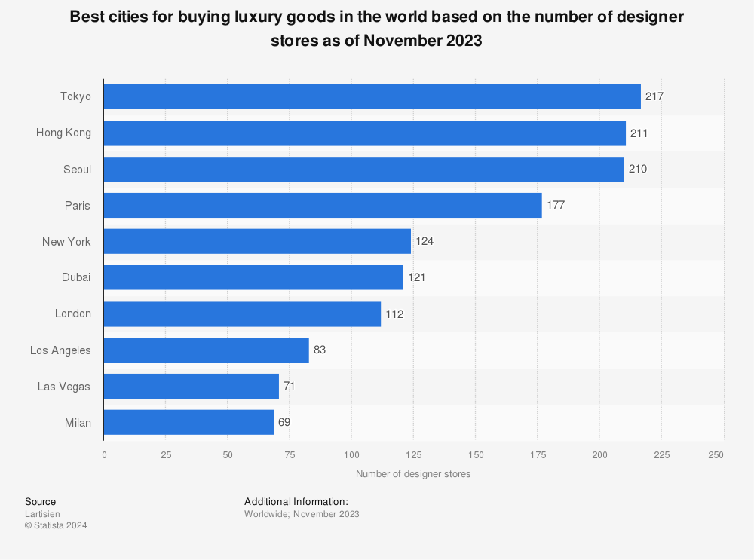Click the Las Vegas bar

coord(191,386)
